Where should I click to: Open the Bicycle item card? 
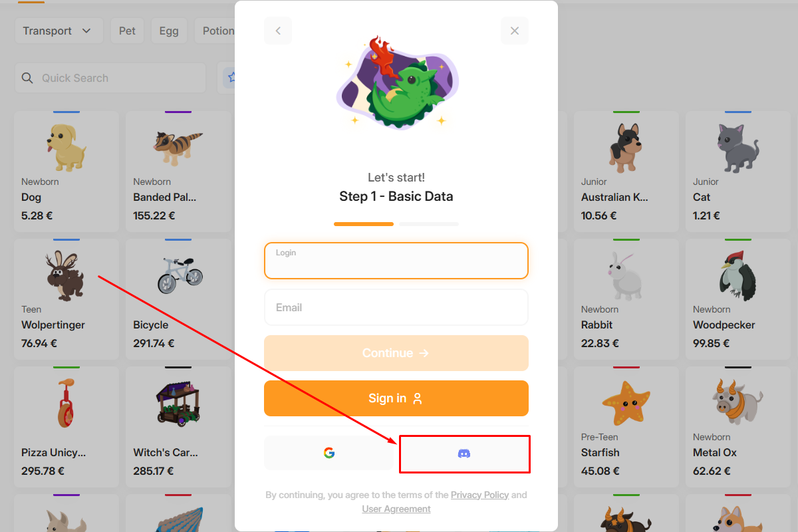[178, 299]
